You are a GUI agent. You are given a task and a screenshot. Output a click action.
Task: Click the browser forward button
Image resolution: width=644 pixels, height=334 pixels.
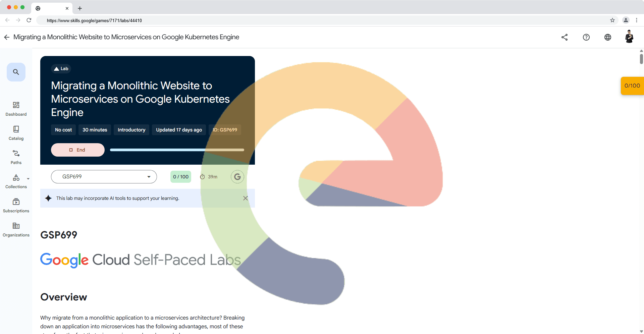click(x=18, y=20)
